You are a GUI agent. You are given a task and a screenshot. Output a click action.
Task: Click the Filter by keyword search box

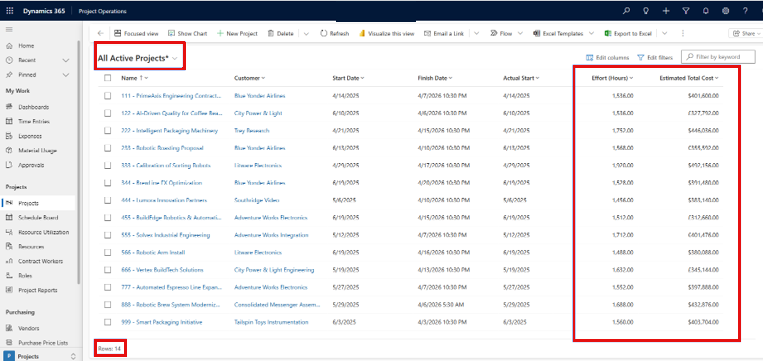click(x=718, y=57)
